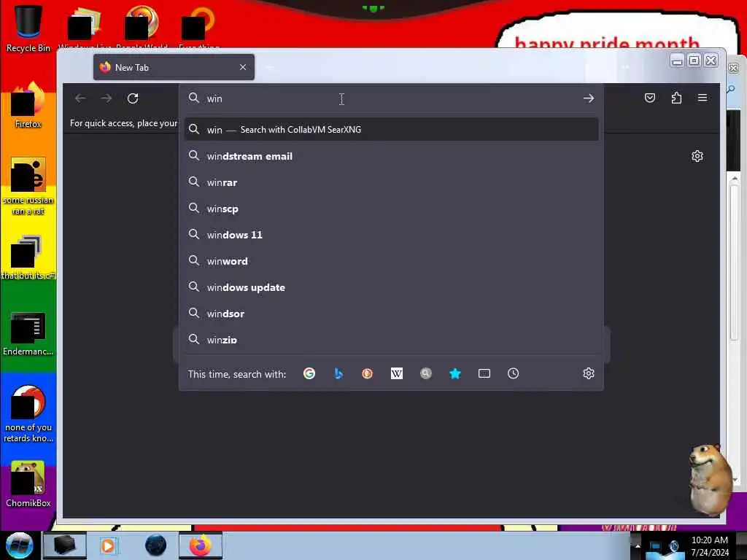Open media player taskbar icon
747x560 pixels.
click(108, 545)
